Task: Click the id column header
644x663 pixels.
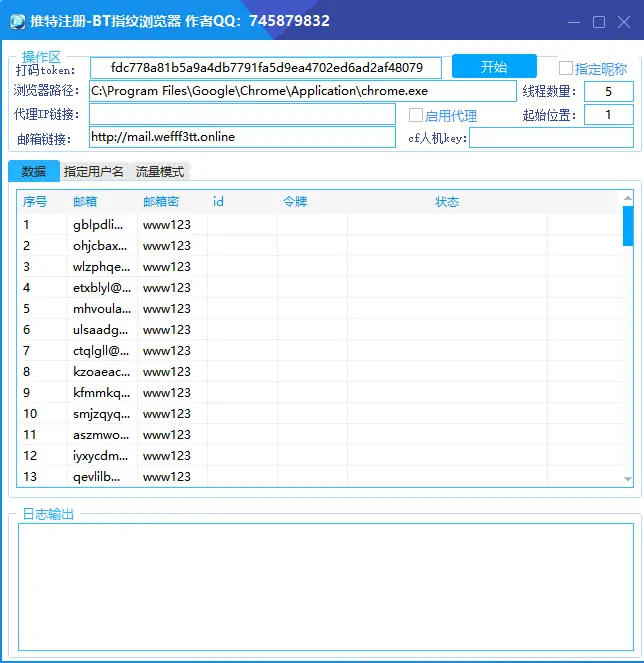Action: point(218,202)
